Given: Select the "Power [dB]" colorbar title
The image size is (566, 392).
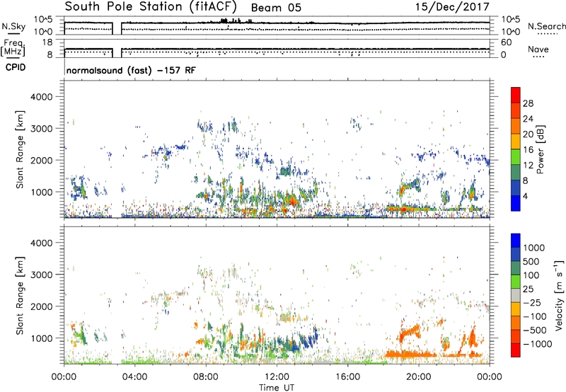Looking at the screenshot, I should pos(541,150).
